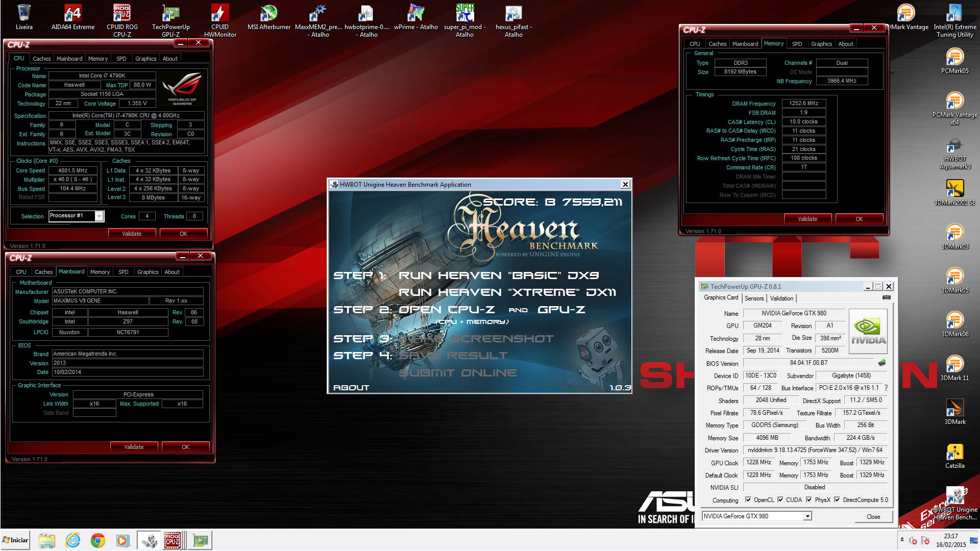980x551 pixels.
Task: Open Intel Extreme Tuning Utility shortcut
Action: pos(954,20)
